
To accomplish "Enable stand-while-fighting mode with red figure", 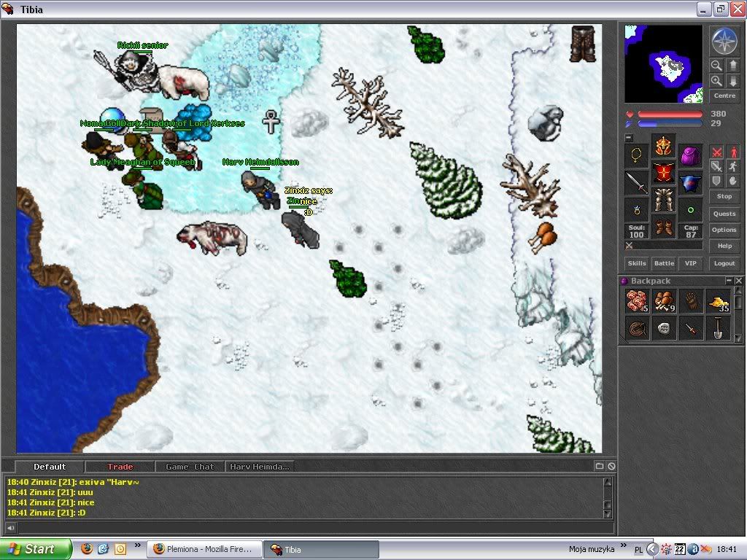I will tap(733, 152).
